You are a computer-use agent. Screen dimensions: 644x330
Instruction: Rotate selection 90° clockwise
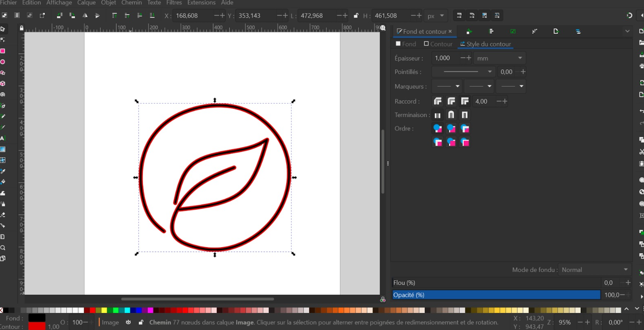[72, 15]
